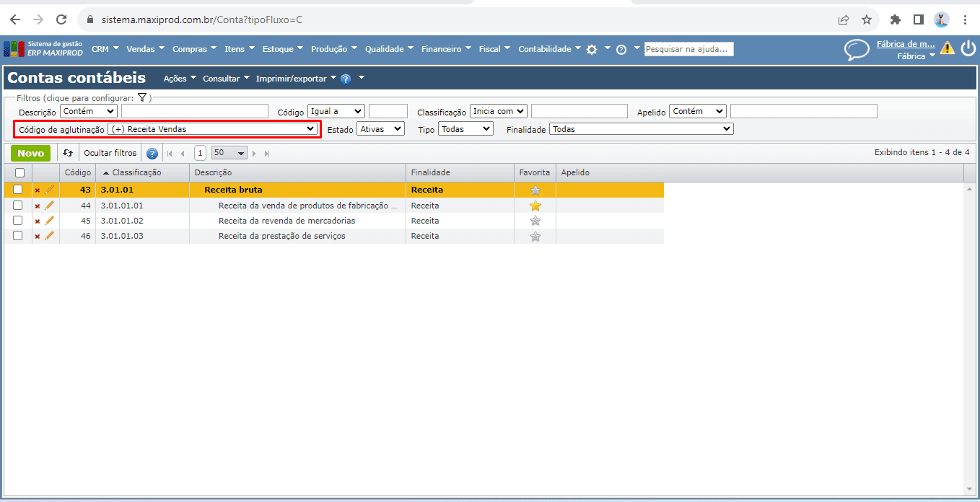Click the refresh list icon beside Novo
The width and height of the screenshot is (980, 502).
point(68,153)
